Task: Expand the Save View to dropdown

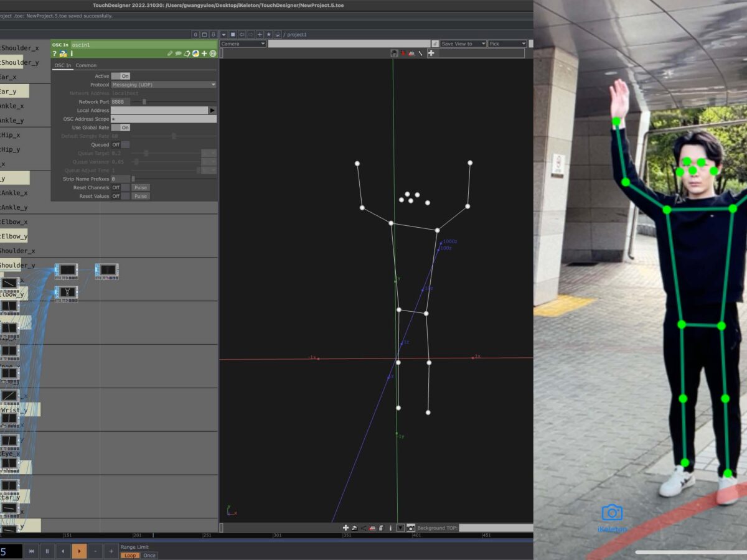Action: 463,44
